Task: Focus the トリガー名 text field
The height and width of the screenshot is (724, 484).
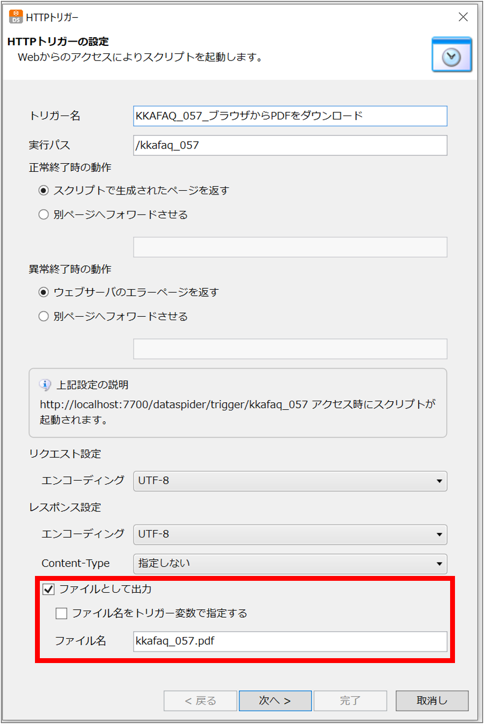Action: (x=290, y=116)
